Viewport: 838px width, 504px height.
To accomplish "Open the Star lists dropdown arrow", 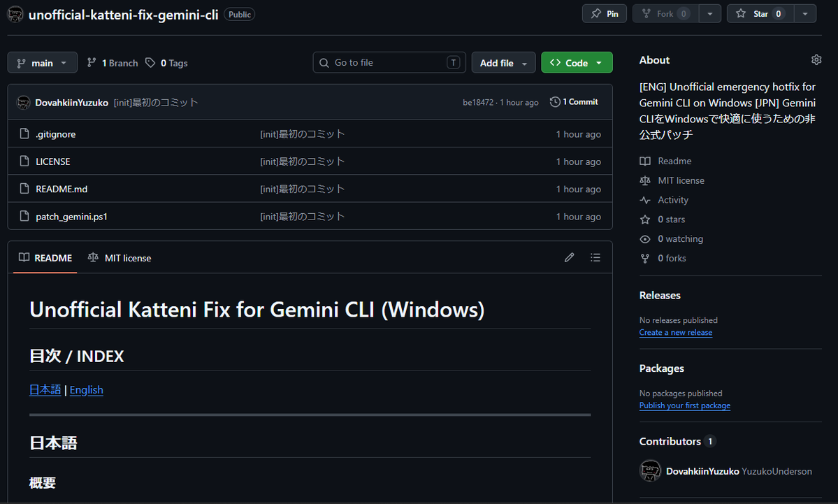I will 805,14.
